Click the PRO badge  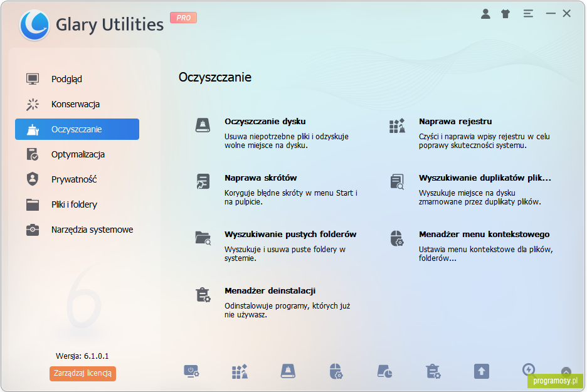tap(183, 18)
